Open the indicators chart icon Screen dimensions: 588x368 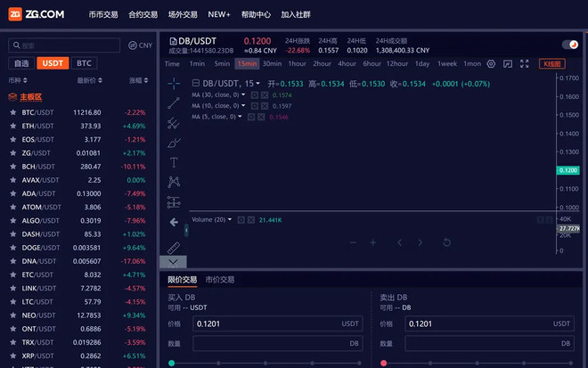tap(508, 64)
